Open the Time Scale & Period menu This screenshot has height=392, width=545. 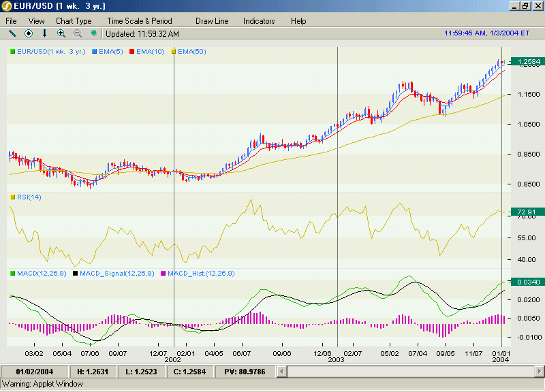tap(140, 21)
